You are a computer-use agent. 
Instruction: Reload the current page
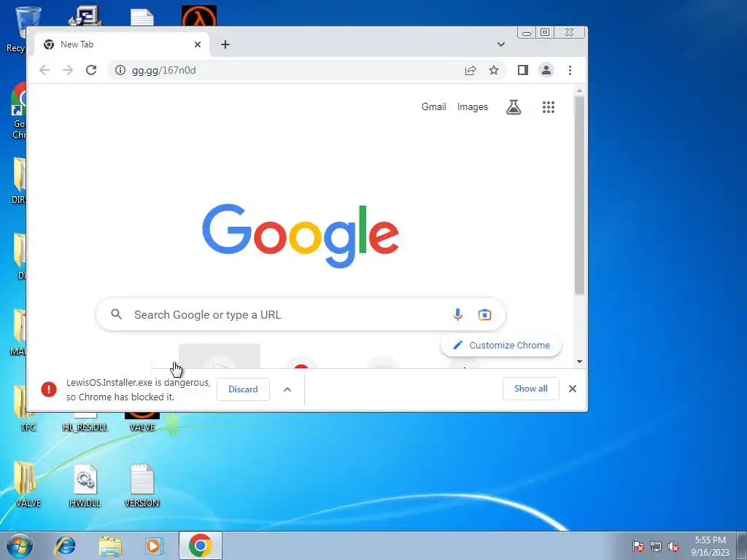coord(91,71)
